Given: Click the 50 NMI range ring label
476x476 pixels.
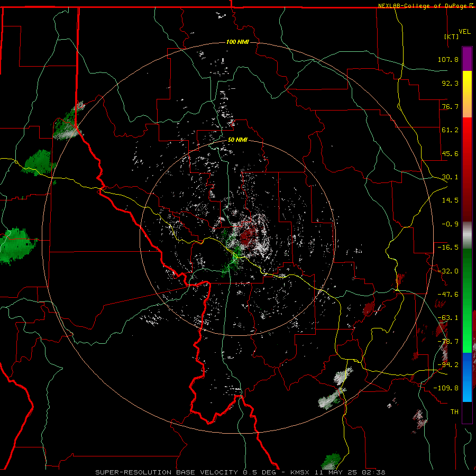Looking at the screenshot, I should coord(237,140).
